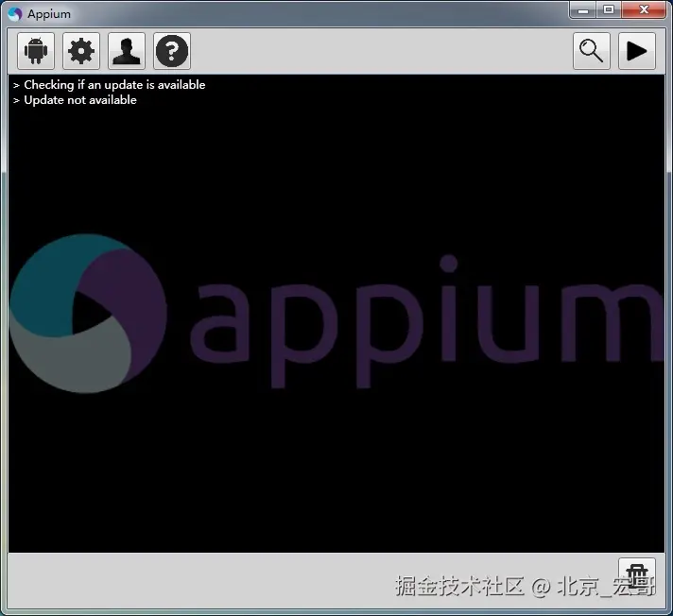Click 'Update not available' log line
Image resolution: width=673 pixels, height=616 pixels.
[x=80, y=100]
